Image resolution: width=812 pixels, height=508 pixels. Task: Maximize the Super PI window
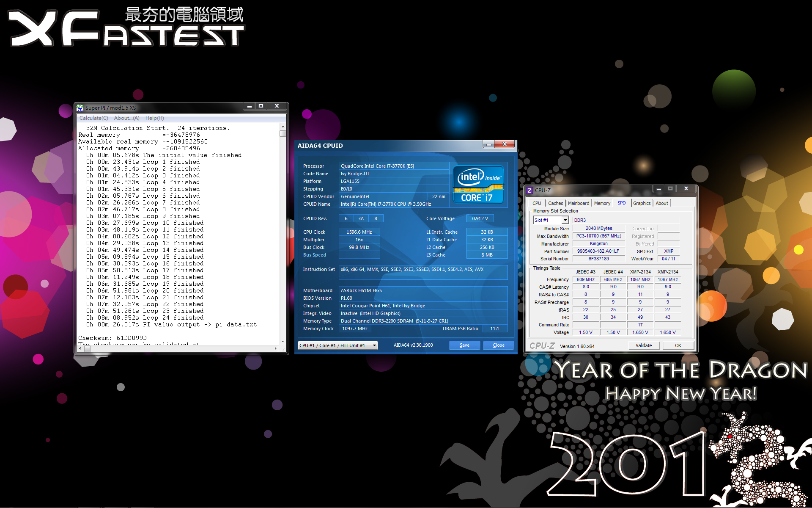click(261, 106)
